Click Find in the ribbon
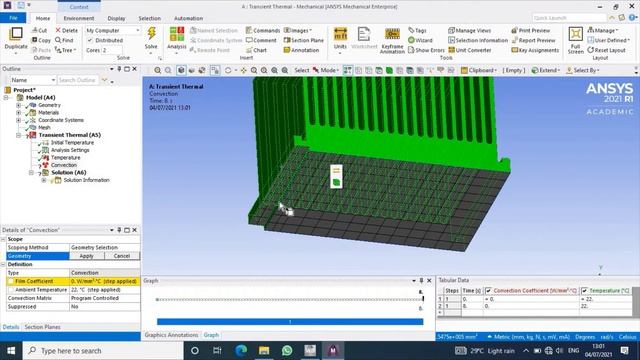Viewport: 640px width, 360px height. 64,40
